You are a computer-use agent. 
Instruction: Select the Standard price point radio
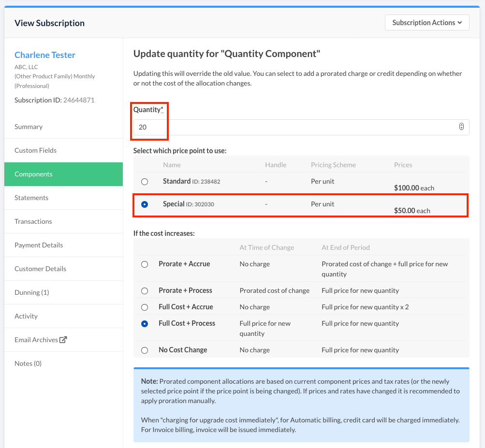pos(144,182)
